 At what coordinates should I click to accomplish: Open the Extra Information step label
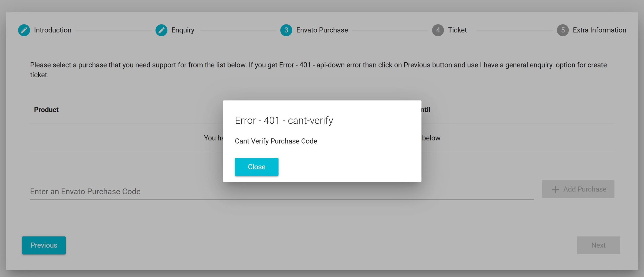(599, 30)
